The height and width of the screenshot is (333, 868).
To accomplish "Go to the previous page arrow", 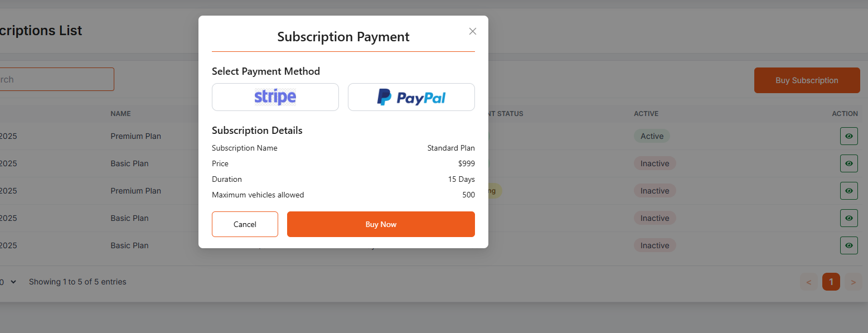I will pos(809,282).
